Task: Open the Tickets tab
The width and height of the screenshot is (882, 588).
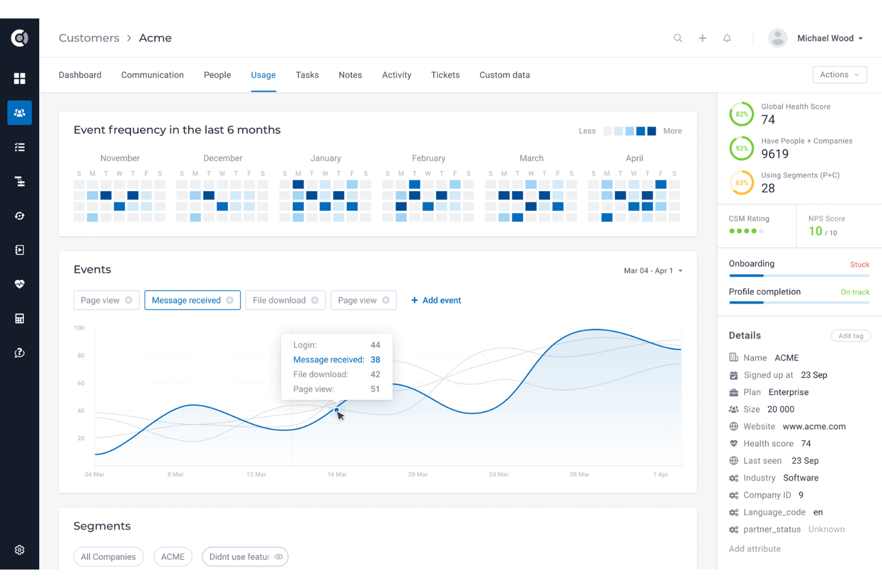Action: pyautogui.click(x=445, y=74)
